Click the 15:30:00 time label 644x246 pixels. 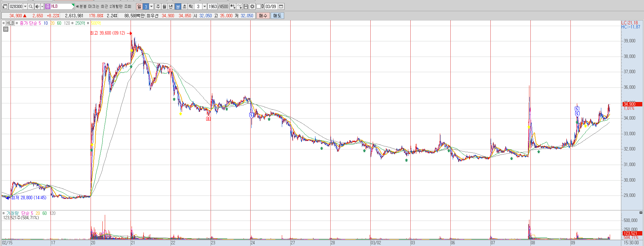coord(632,243)
